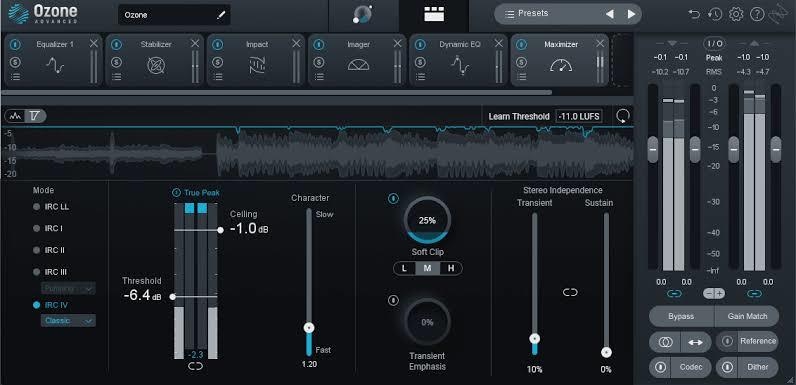
Task: Bypass the Maximizer module power
Action: (x=521, y=45)
